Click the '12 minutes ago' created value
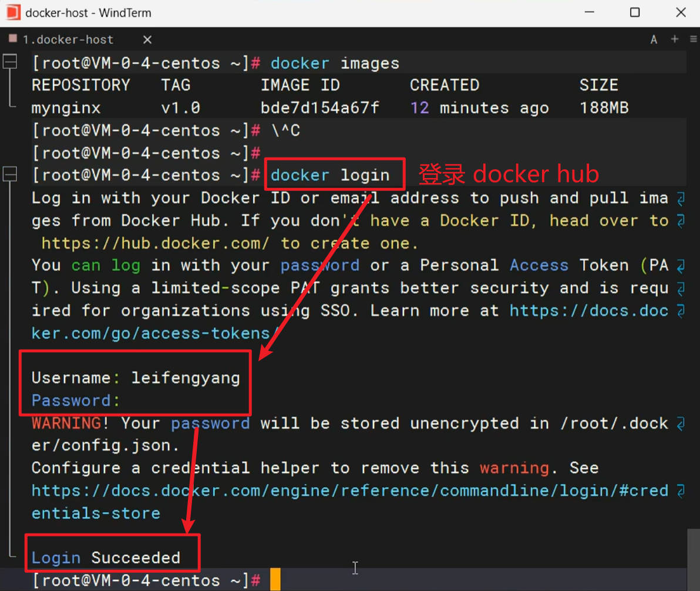The width and height of the screenshot is (700, 591). (x=479, y=108)
